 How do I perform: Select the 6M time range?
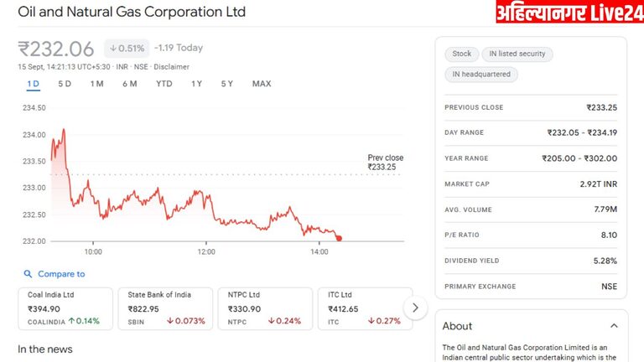(129, 84)
